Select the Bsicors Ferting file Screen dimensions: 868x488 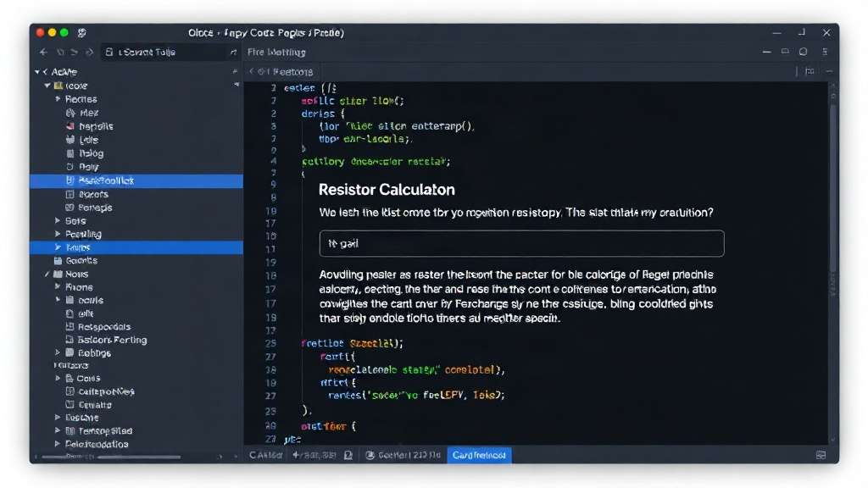[112, 340]
